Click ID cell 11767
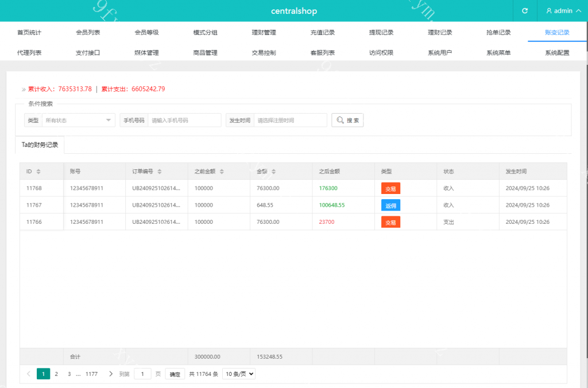Screen dimensions: 588x388 34,205
